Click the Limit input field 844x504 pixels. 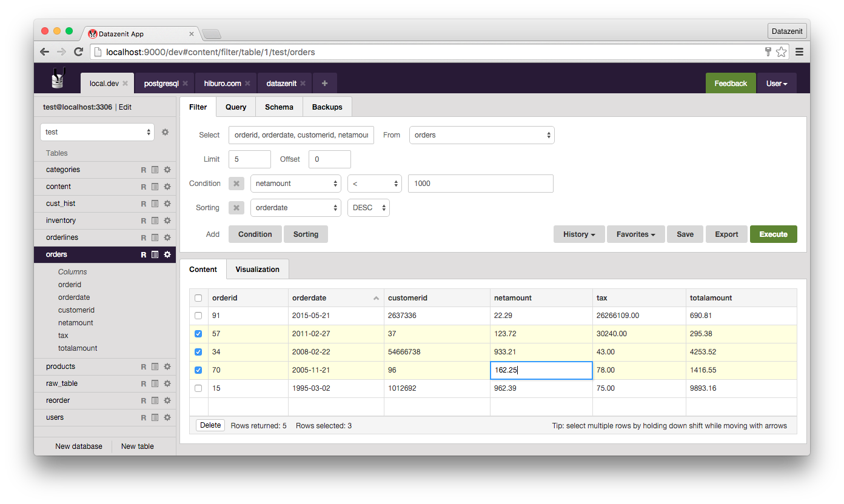pyautogui.click(x=249, y=159)
